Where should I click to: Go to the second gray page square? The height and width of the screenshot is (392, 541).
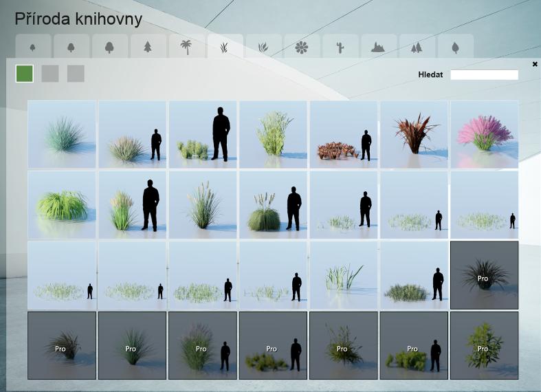(x=50, y=74)
